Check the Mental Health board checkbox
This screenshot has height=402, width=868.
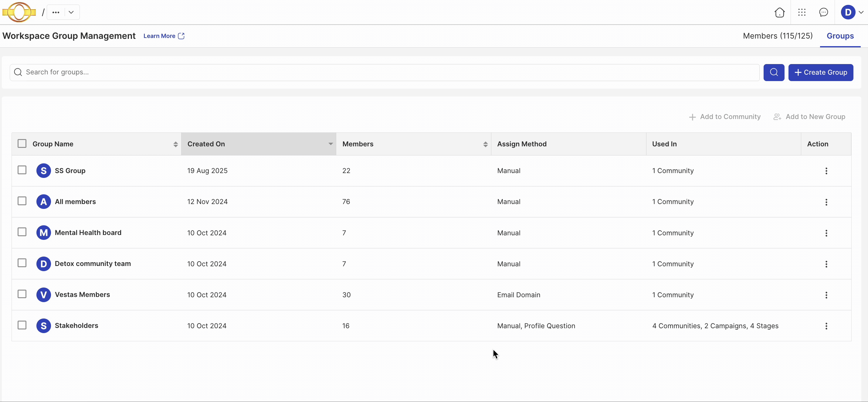click(x=22, y=232)
